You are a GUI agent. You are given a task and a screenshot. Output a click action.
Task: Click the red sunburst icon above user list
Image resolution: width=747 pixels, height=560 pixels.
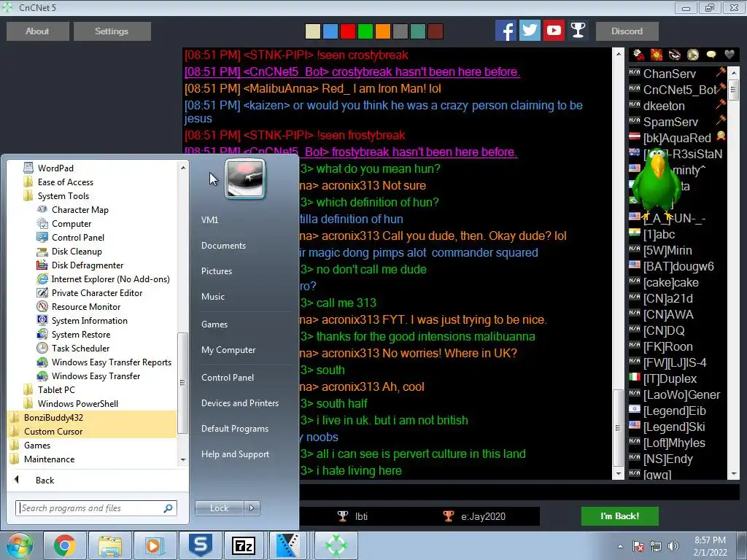(x=657, y=55)
